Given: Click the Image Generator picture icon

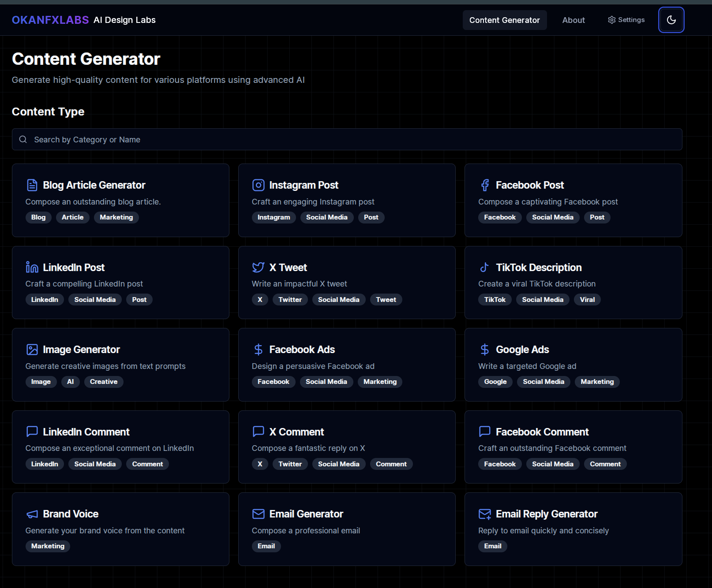Looking at the screenshot, I should pyautogui.click(x=32, y=350).
